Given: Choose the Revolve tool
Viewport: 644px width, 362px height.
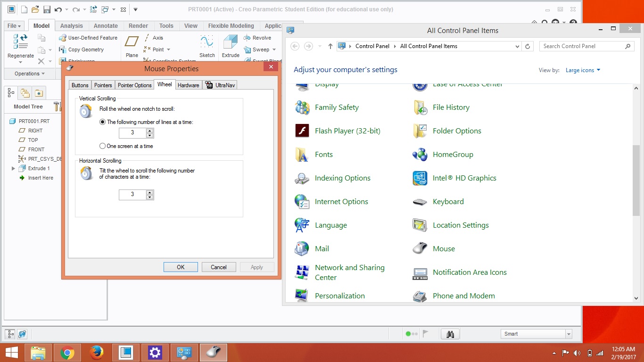Looking at the screenshot, I should pos(257,38).
